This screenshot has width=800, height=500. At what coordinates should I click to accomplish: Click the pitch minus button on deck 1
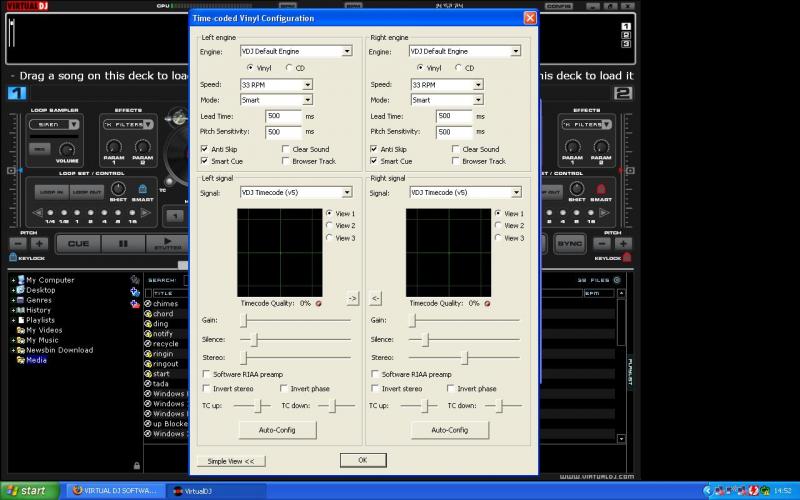pos(18,244)
